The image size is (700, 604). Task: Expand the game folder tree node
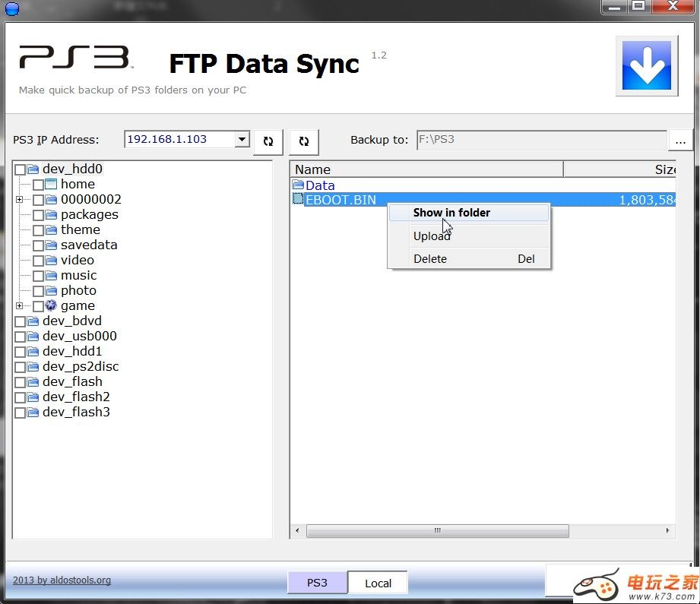click(x=20, y=306)
